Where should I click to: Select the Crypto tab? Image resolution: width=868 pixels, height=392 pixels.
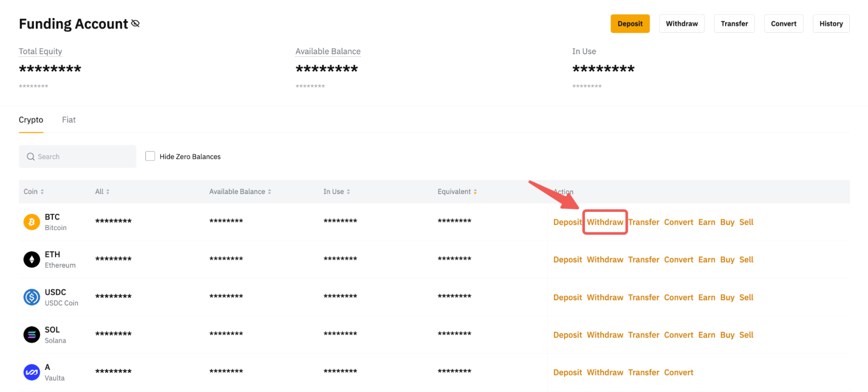(31, 120)
